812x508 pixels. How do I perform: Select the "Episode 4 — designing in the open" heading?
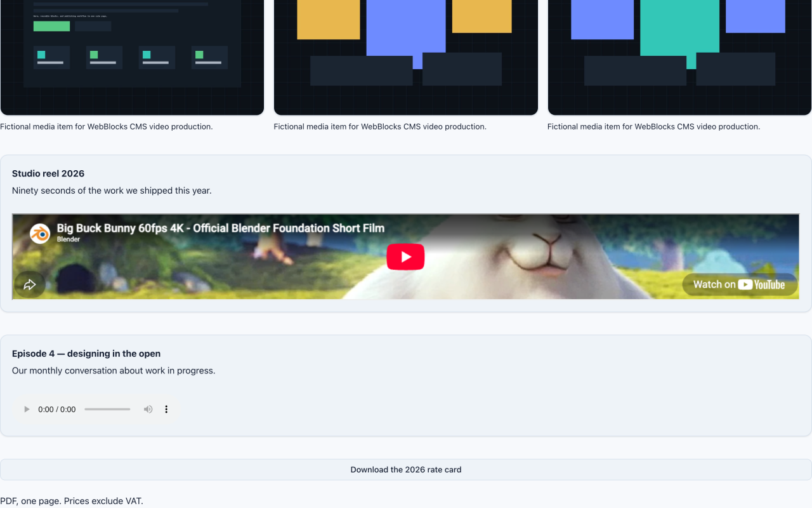(86, 354)
